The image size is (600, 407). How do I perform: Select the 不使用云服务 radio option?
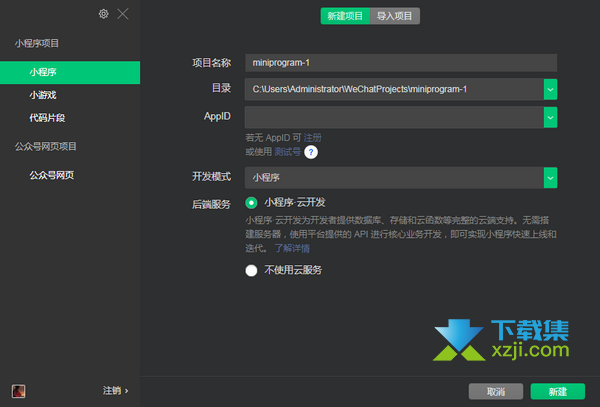251,270
